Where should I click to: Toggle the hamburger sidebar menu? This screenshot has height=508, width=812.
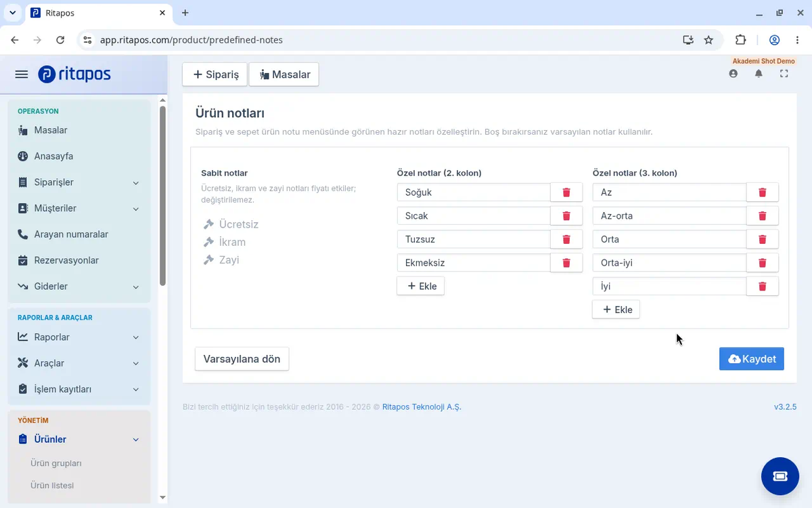[22, 75]
